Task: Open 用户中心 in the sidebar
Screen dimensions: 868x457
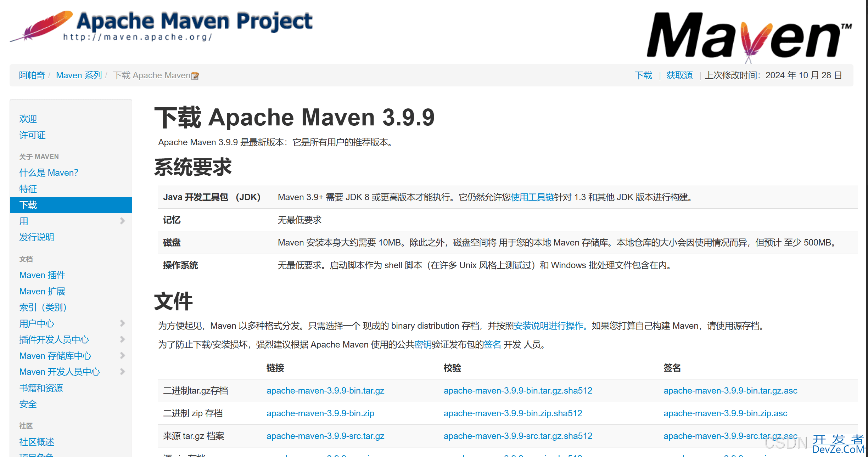Action: point(37,324)
